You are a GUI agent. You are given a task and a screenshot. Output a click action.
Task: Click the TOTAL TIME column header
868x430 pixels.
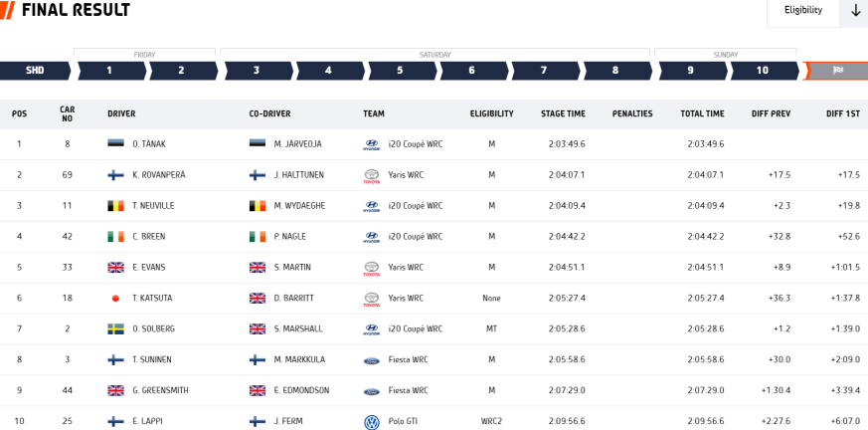click(x=702, y=114)
